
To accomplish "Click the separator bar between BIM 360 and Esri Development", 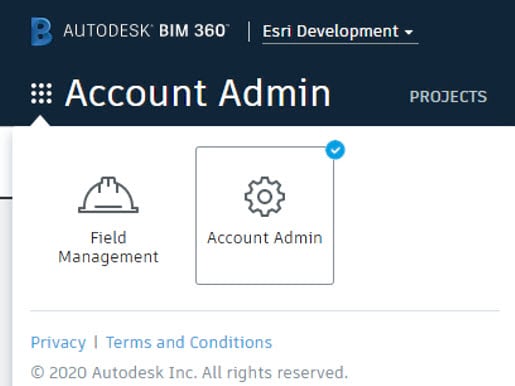I will tap(249, 31).
